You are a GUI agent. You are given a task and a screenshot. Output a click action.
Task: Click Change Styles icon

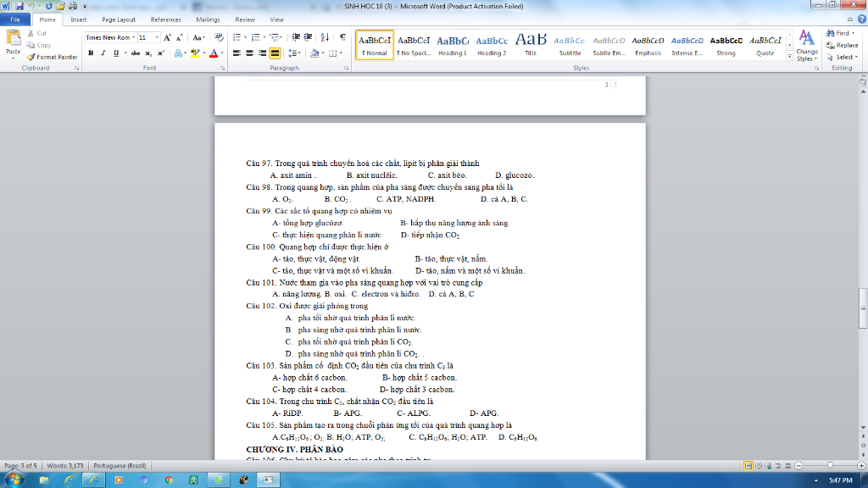pyautogui.click(x=807, y=46)
